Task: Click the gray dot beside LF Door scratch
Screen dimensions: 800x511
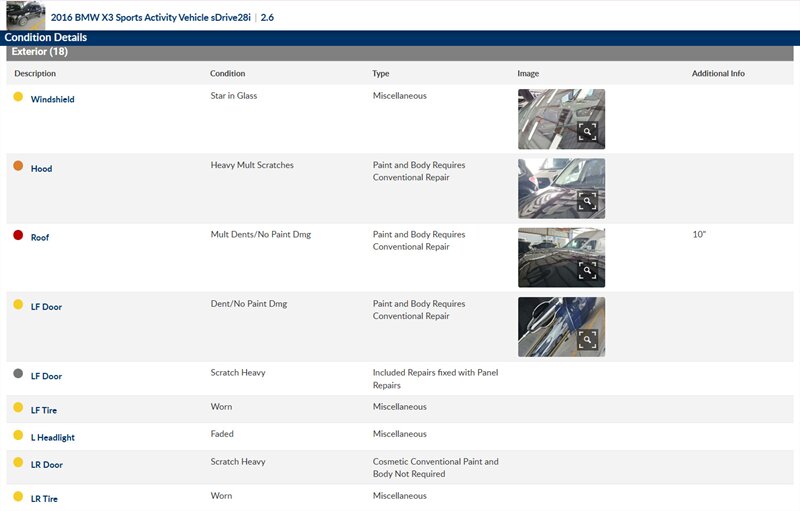Action: point(18,374)
